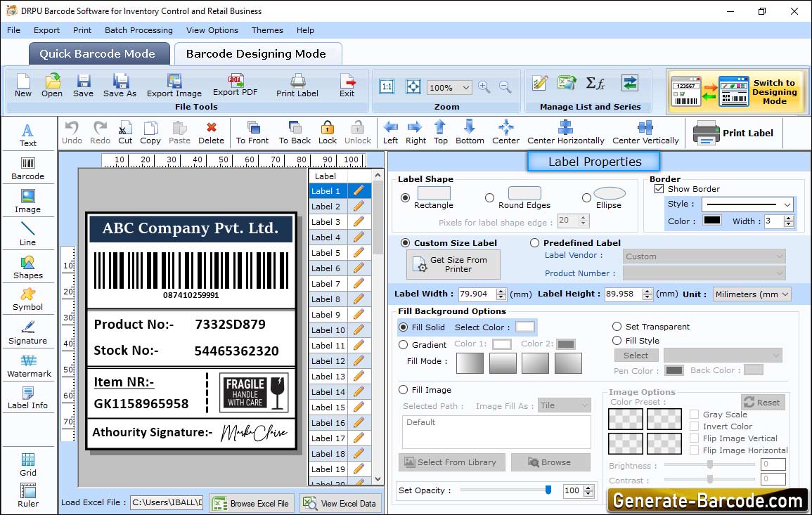812x515 pixels.
Task: Toggle the Ruler icon in sidebar
Action: point(28,496)
